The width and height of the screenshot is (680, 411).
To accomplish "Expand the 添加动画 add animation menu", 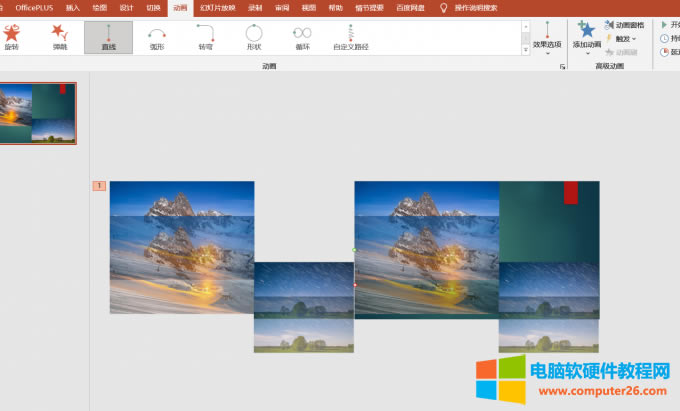I will [587, 37].
